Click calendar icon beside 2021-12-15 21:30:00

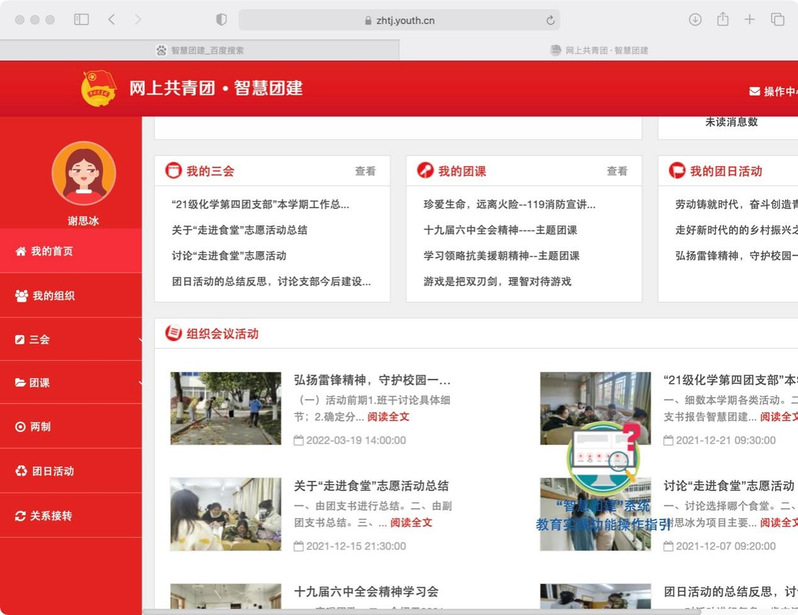tap(299, 546)
